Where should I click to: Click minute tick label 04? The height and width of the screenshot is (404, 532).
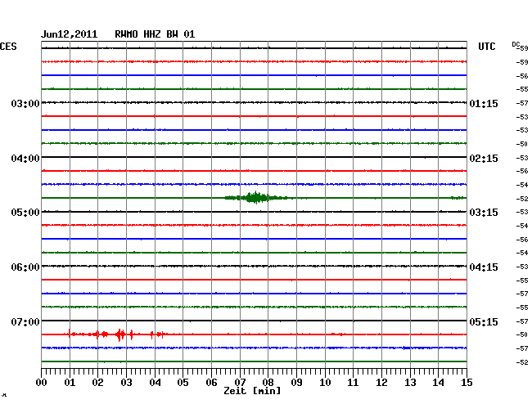(x=155, y=383)
